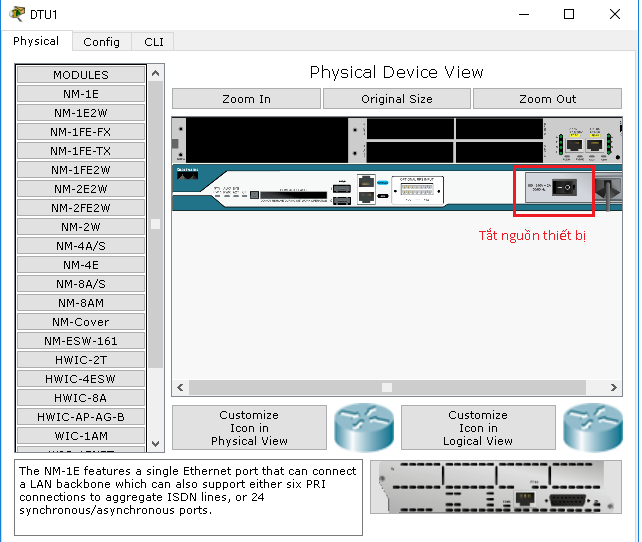Image resolution: width=642 pixels, height=542 pixels.
Task: Pick the NM-1FE-TX module
Action: pyautogui.click(x=81, y=151)
